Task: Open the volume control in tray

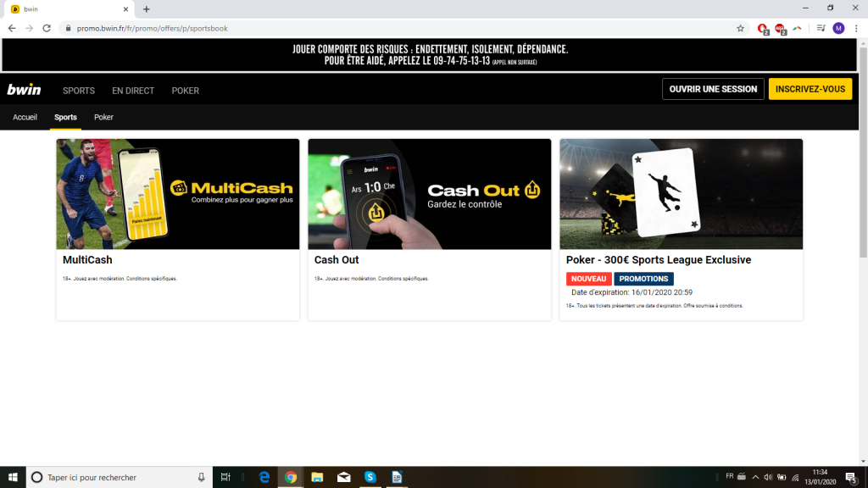Action: [768, 477]
